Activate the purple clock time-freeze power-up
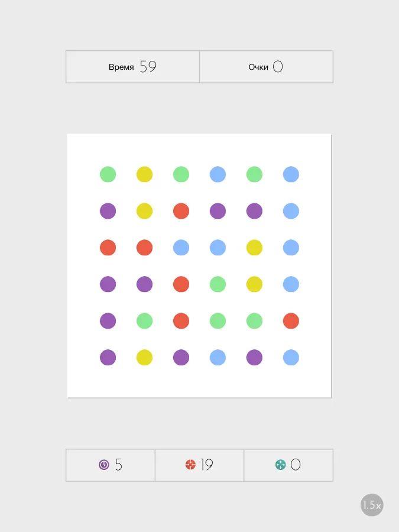The height and width of the screenshot is (532, 399). (111, 465)
